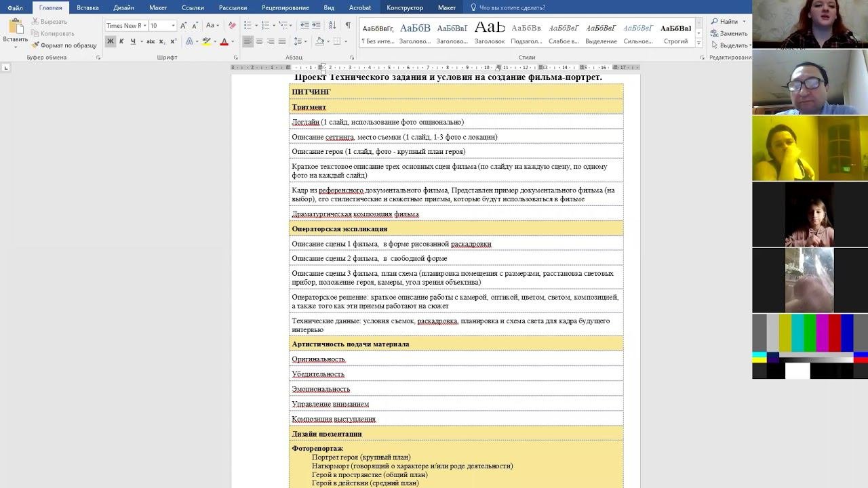Expand the styles gallery with the More arrow
The height and width of the screenshot is (488, 868).
(698, 43)
